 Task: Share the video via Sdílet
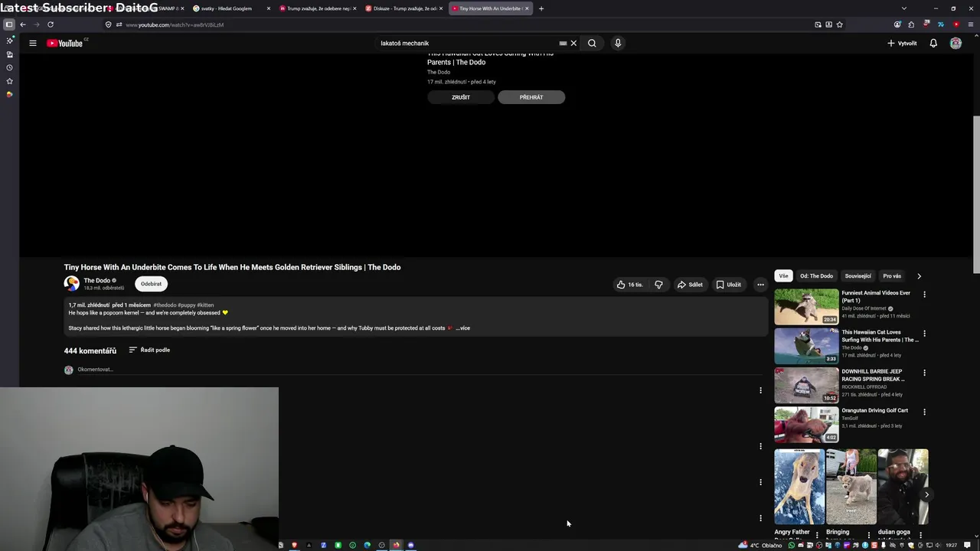(x=689, y=285)
